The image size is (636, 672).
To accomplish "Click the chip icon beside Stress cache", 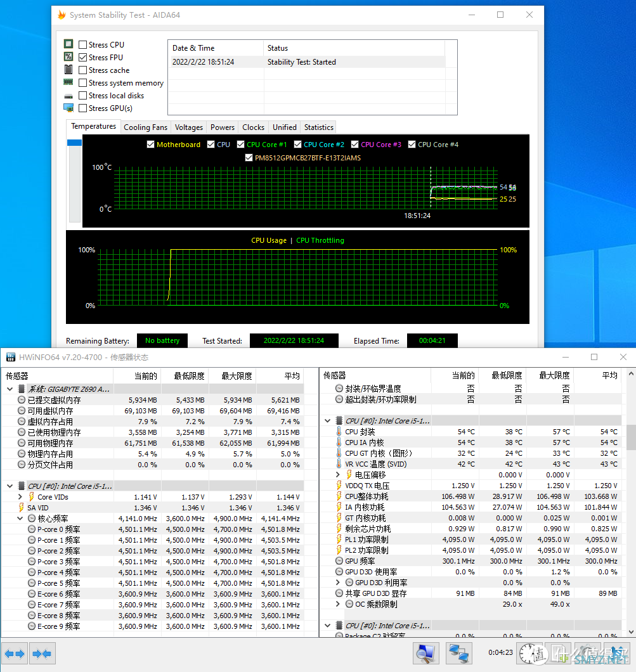I will [68, 70].
